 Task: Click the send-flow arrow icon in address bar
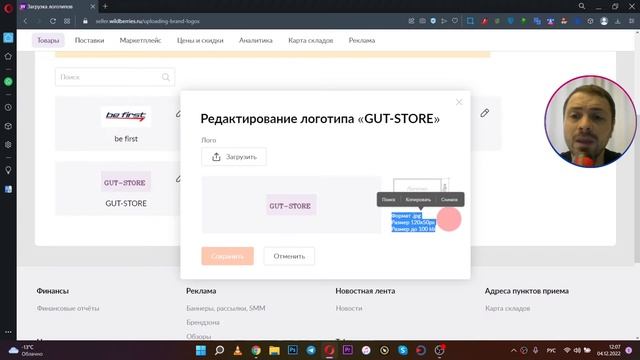point(444,21)
